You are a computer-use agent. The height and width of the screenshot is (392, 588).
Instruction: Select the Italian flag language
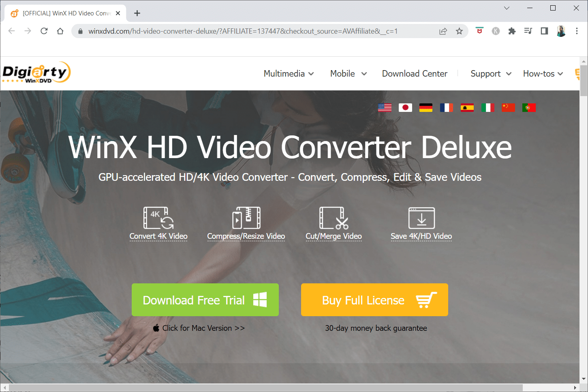(x=488, y=107)
